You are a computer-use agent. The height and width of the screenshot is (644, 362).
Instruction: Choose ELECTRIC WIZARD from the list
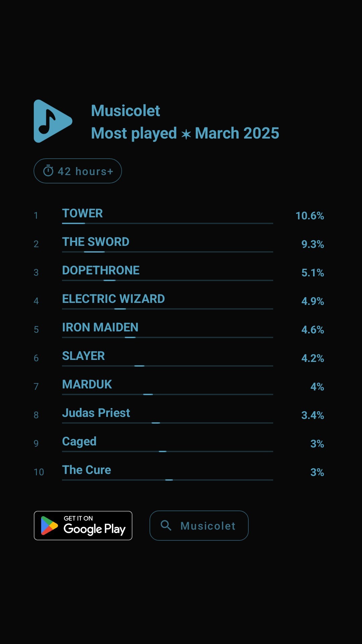click(x=114, y=299)
